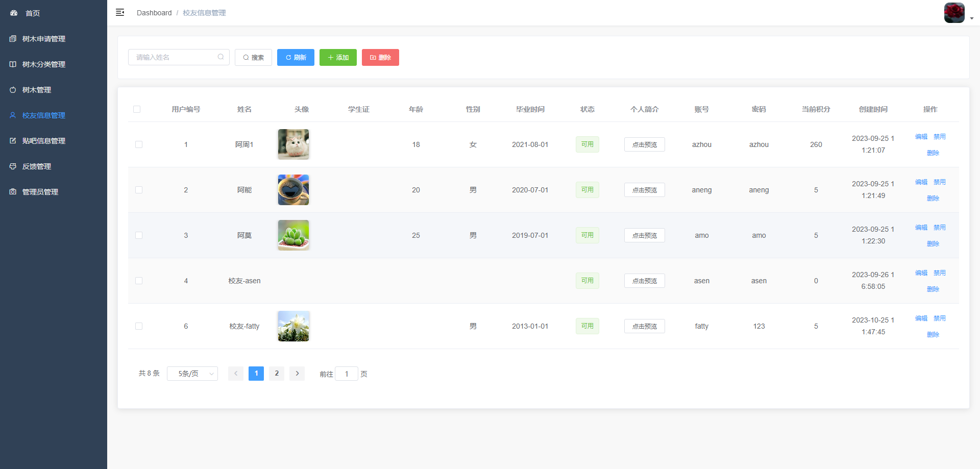Click the search magnifier icon in name field
The image size is (980, 469).
220,57
